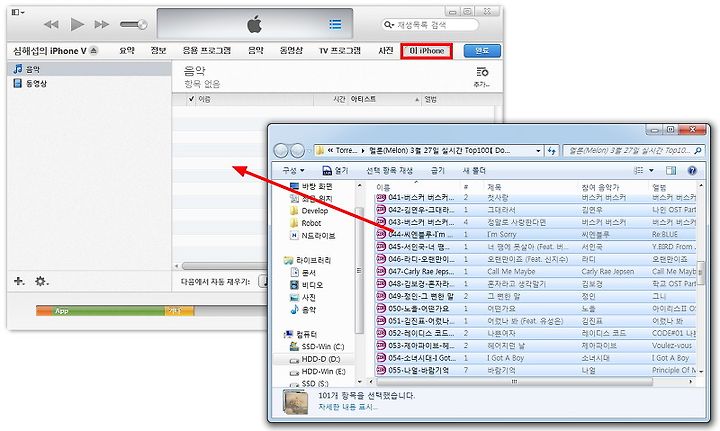The image size is (720, 431).
Task: Open the gear settings menu in iTunes
Action: pos(41,281)
